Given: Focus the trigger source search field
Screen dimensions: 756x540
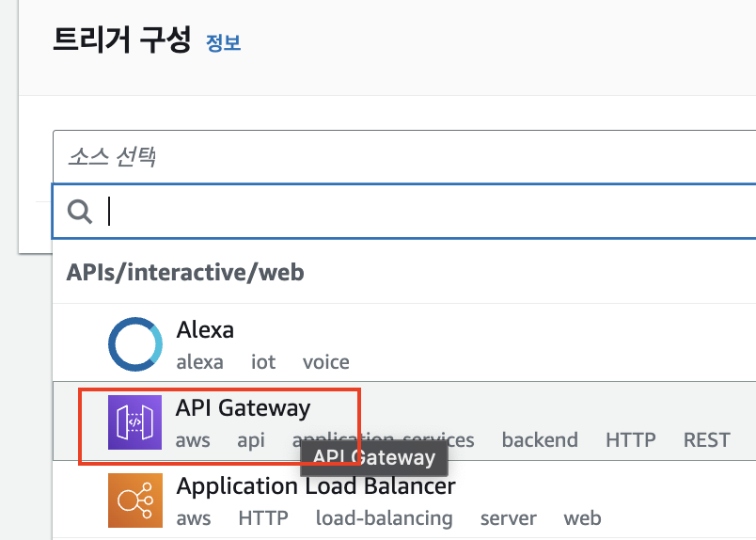Looking at the screenshot, I should tap(404, 211).
